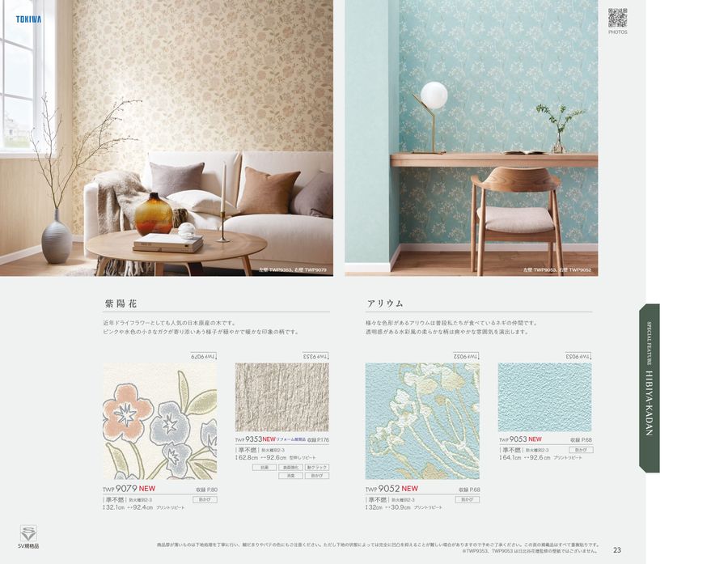Select the TWP 9052 allium pattern swatch
The width and height of the screenshot is (728, 564).
pos(422,421)
